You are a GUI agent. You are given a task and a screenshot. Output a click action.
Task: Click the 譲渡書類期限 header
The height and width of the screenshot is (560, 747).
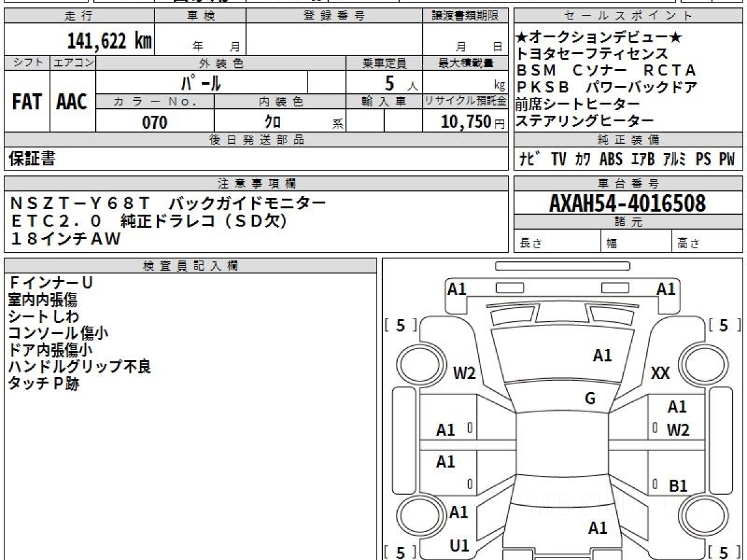[x=465, y=16]
